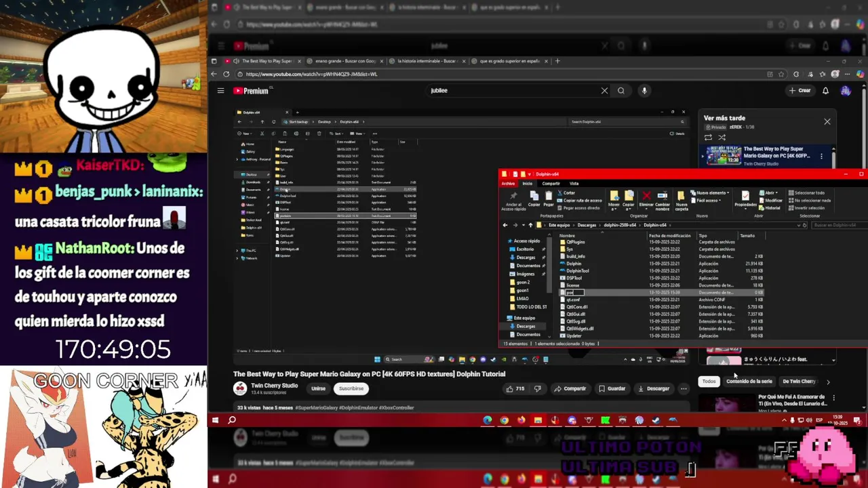
Task: Click the Guardar button below the video
Action: pyautogui.click(x=612, y=389)
